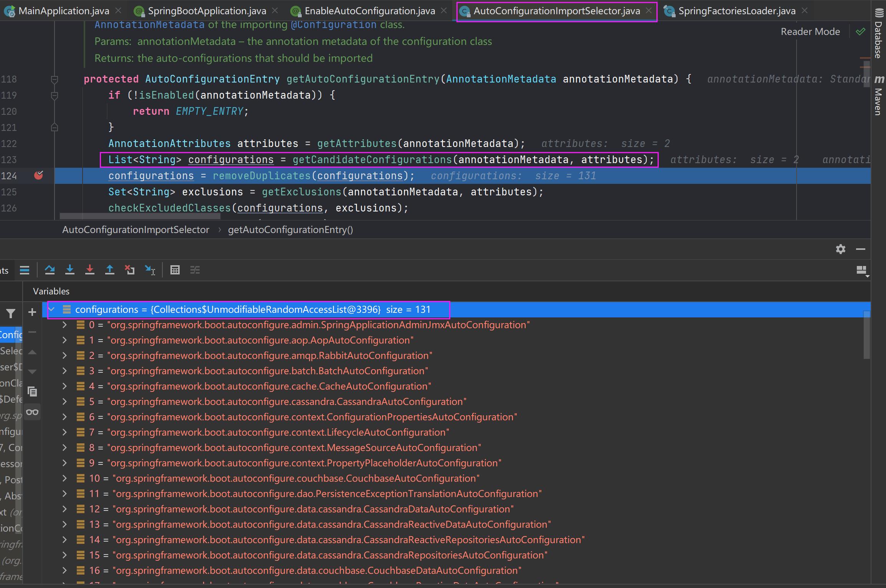The image size is (886, 588).
Task: Select element 10 CouchbaseAutoConfiguration row
Action: (453, 478)
